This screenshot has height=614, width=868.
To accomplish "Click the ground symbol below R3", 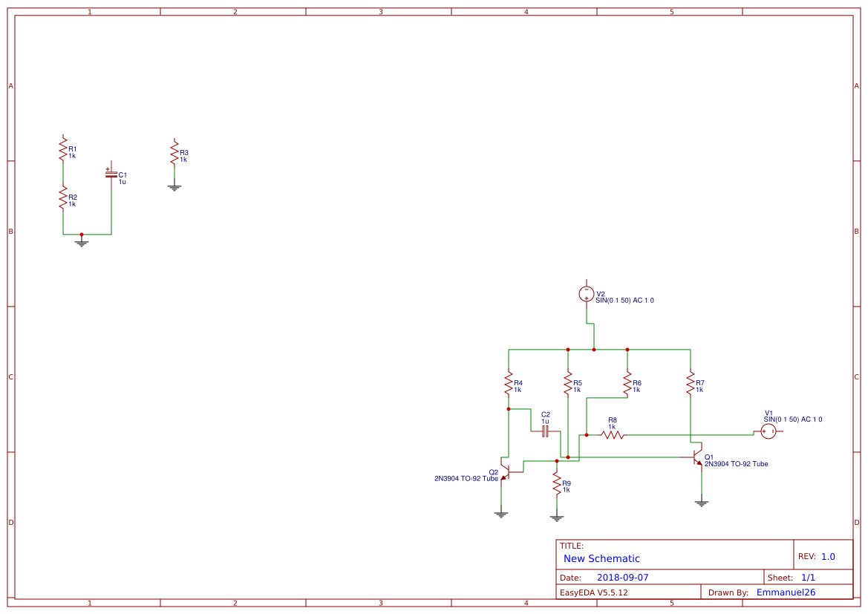I will pos(174,188).
